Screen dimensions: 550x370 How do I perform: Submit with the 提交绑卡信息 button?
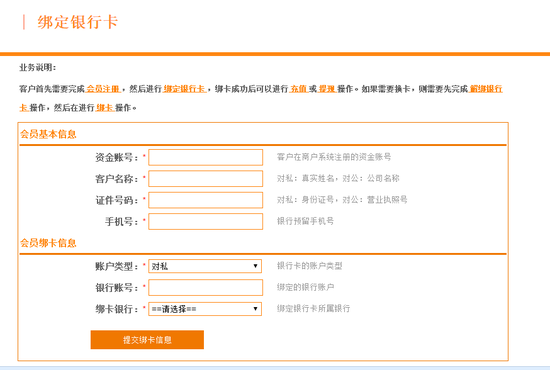click(147, 339)
